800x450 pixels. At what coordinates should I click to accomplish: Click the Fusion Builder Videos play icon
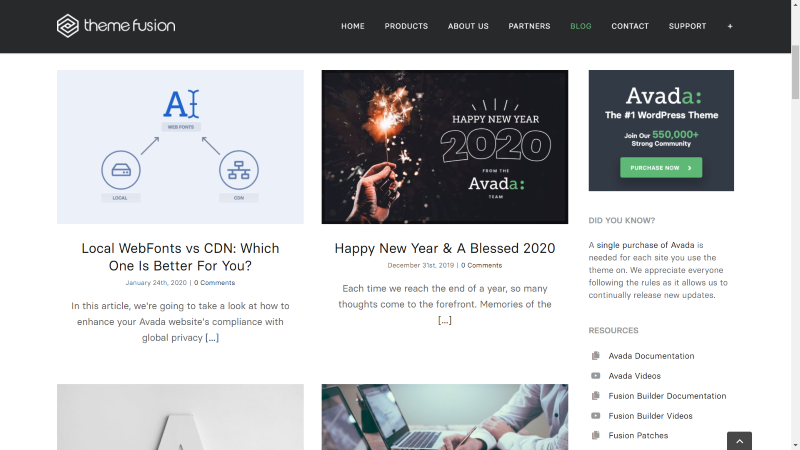[595, 415]
